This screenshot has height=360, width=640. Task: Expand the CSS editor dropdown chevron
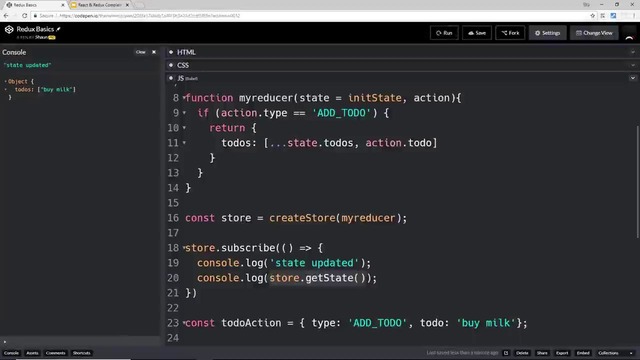click(633, 65)
